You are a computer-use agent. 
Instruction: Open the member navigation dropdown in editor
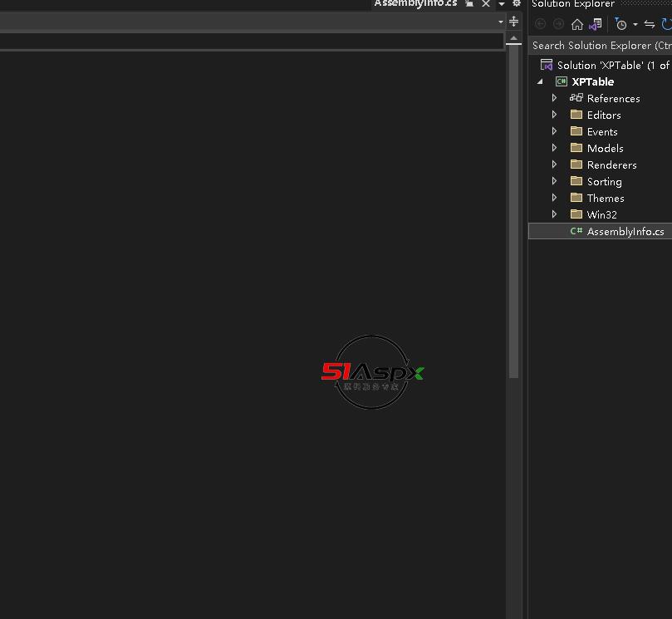click(x=500, y=22)
